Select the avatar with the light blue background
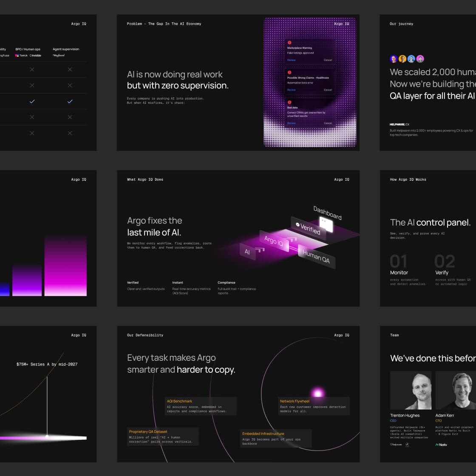 (411, 59)
